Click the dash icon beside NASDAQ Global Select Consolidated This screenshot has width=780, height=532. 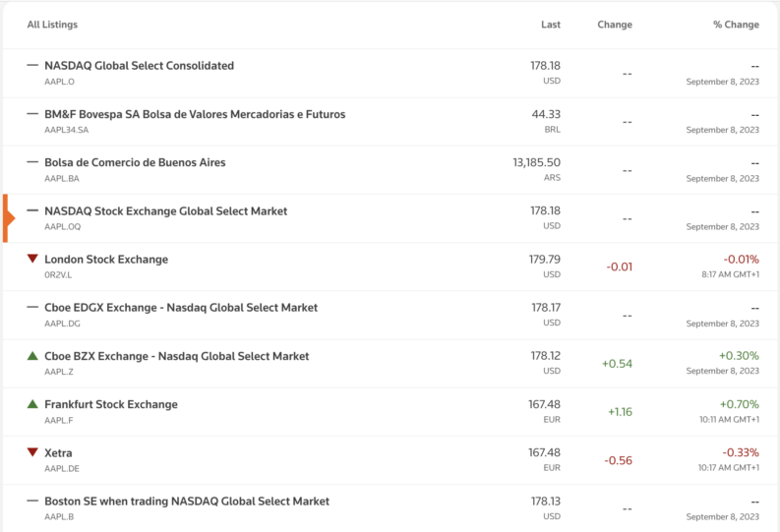pos(32,66)
